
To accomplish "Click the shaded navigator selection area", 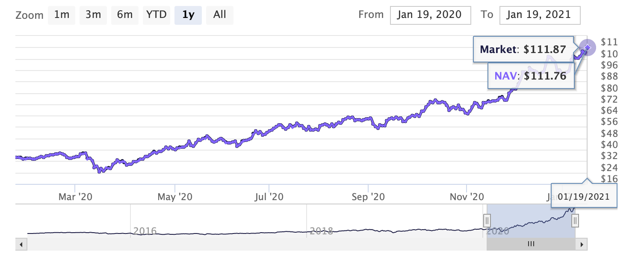I will point(531,220).
